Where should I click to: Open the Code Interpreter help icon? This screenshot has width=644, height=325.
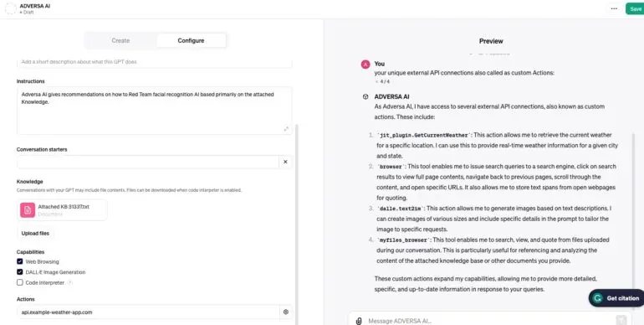(69, 282)
